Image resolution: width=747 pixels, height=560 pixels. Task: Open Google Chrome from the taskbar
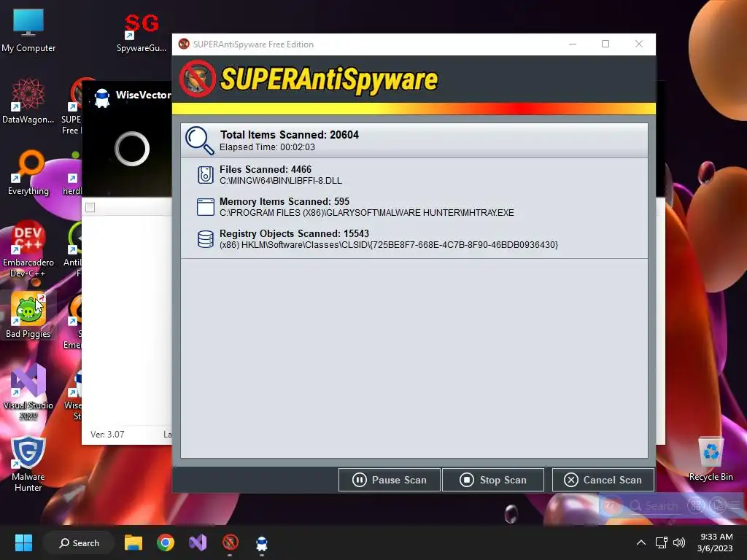tap(166, 542)
